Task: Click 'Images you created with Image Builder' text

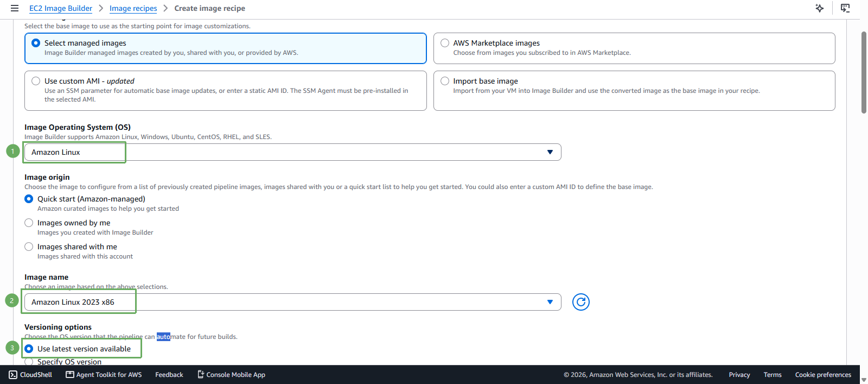Action: coord(95,232)
